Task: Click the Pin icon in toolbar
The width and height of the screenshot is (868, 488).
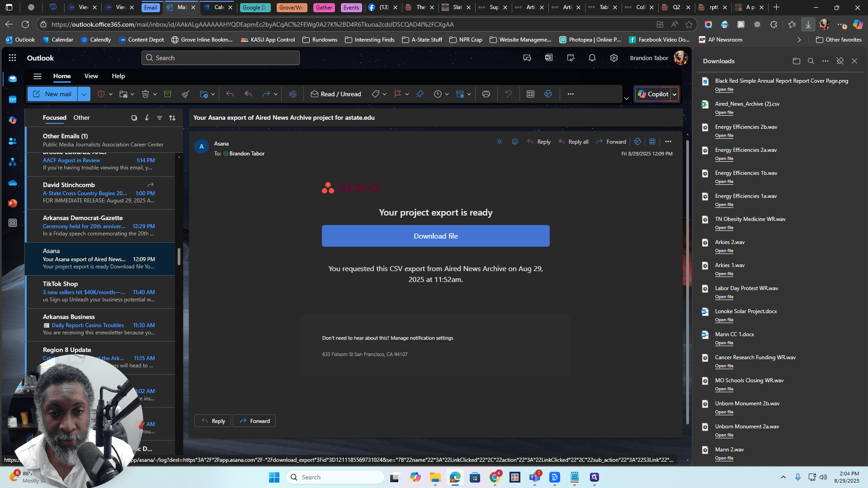Action: pyautogui.click(x=420, y=94)
